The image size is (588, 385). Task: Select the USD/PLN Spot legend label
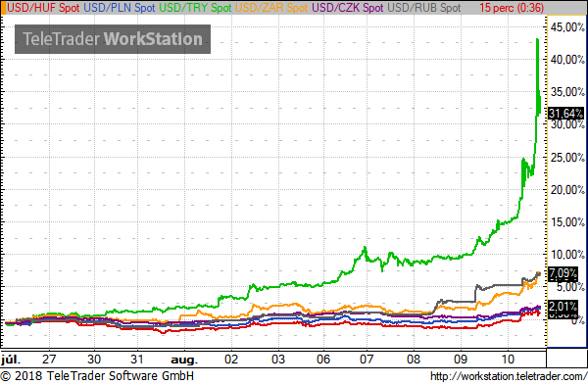pos(120,8)
